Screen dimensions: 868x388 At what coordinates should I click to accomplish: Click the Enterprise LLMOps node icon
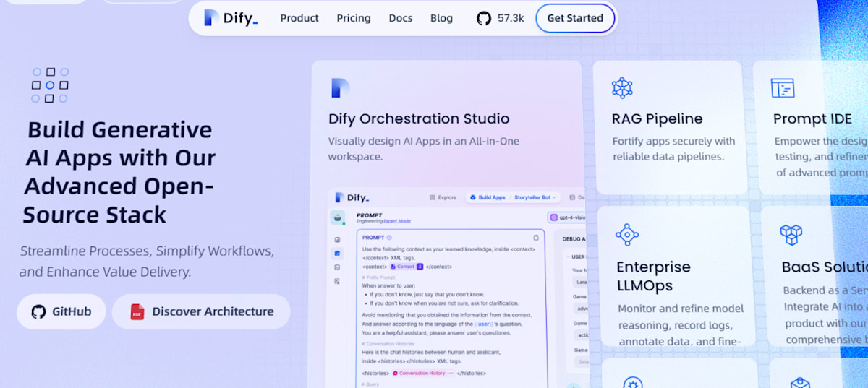pos(626,235)
